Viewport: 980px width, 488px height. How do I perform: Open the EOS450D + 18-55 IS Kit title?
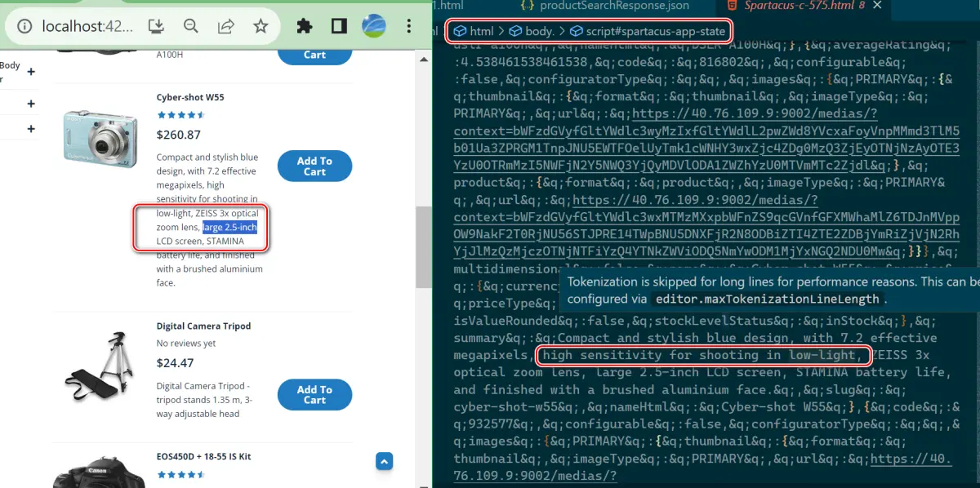[203, 458]
